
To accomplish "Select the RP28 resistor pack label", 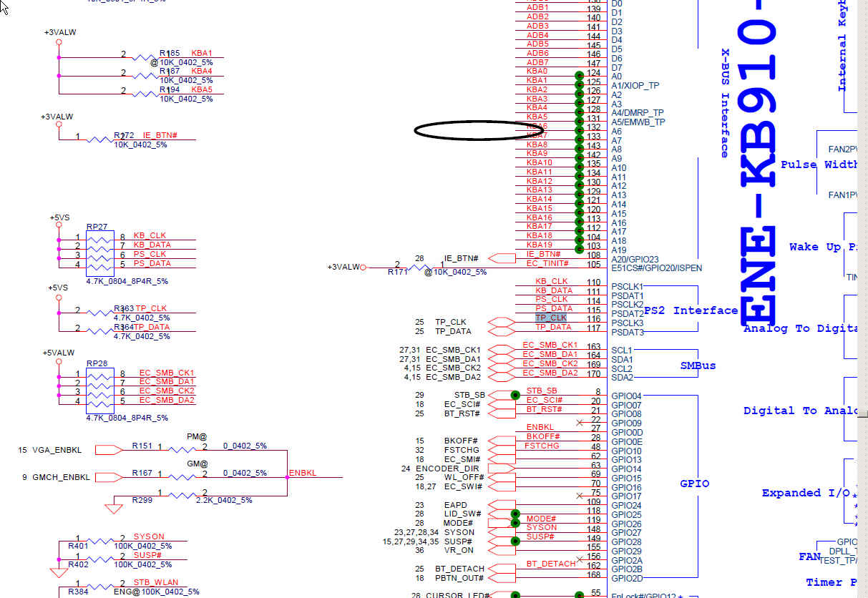I will [97, 363].
